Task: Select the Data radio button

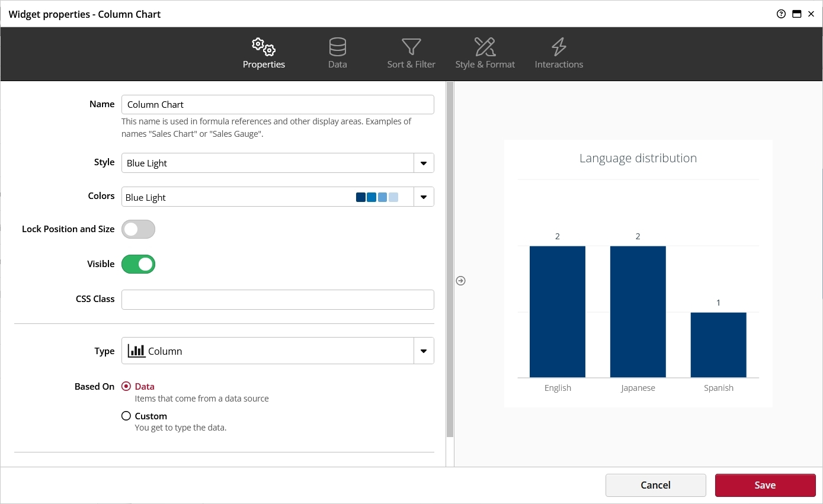Action: click(126, 386)
